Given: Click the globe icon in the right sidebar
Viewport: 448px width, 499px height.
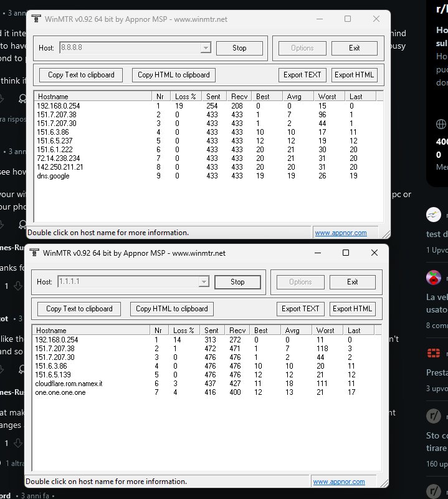Looking at the screenshot, I should coord(441,124).
